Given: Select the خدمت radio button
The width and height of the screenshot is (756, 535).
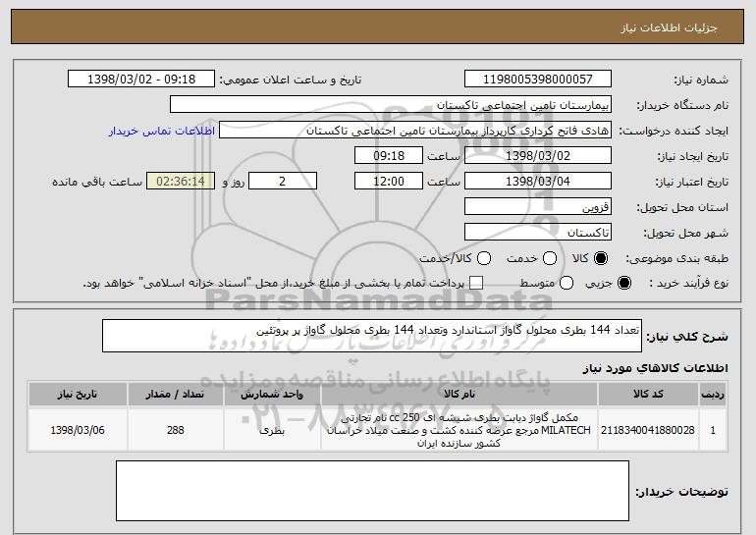Looking at the screenshot, I should click(550, 258).
